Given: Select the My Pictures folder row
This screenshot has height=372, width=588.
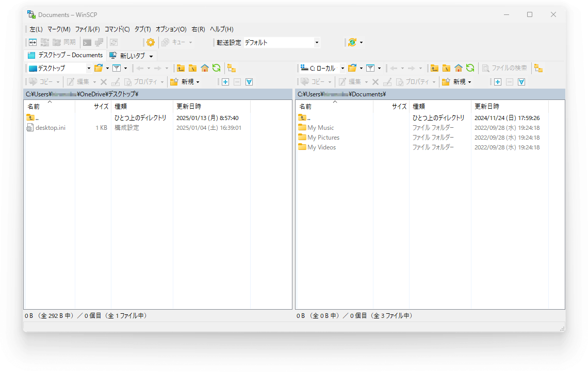Looking at the screenshot, I should coord(323,138).
